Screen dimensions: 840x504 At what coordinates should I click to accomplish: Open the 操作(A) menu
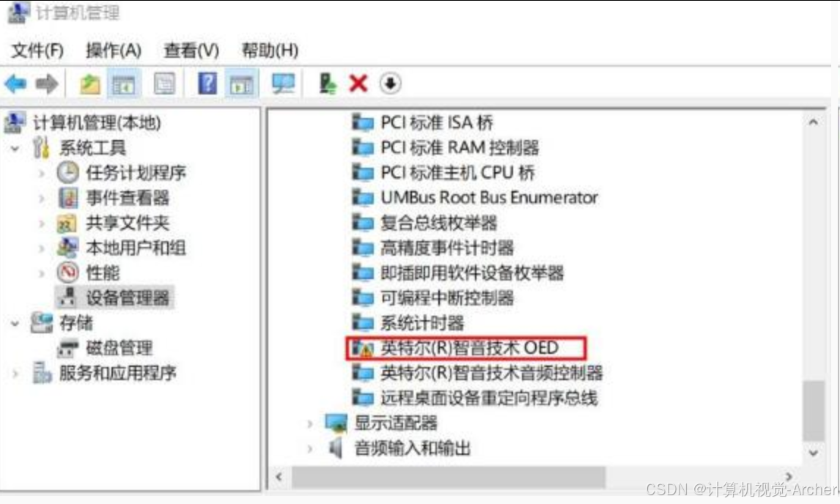114,51
